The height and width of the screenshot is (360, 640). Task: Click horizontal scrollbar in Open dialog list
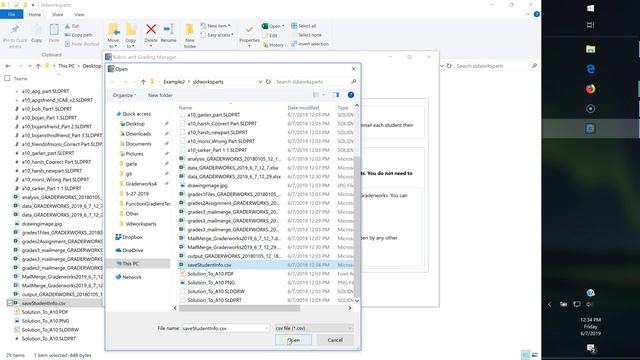pos(239,308)
